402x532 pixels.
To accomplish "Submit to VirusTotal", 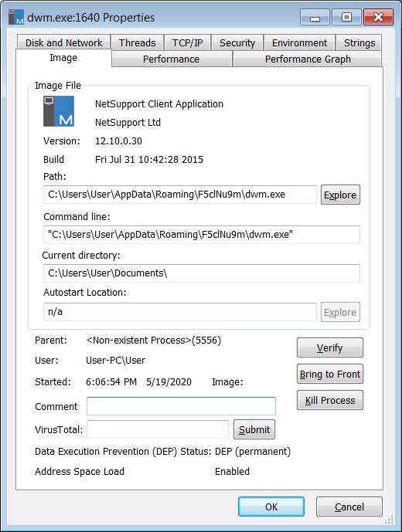I will tap(254, 429).
